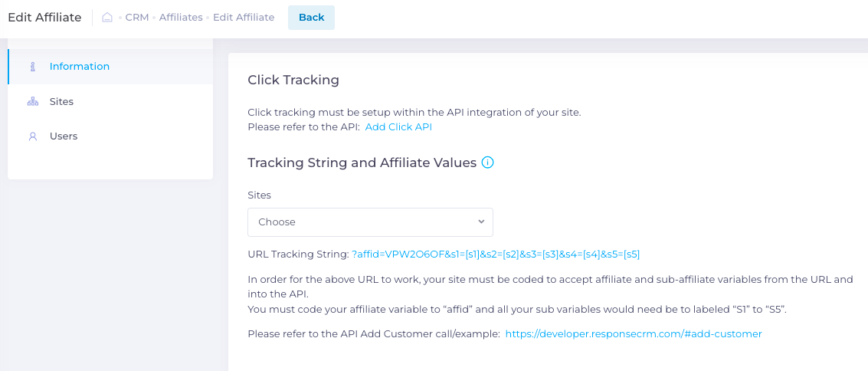Click the Tracking String and Affiliate Values heading
868x371 pixels.
[x=362, y=163]
